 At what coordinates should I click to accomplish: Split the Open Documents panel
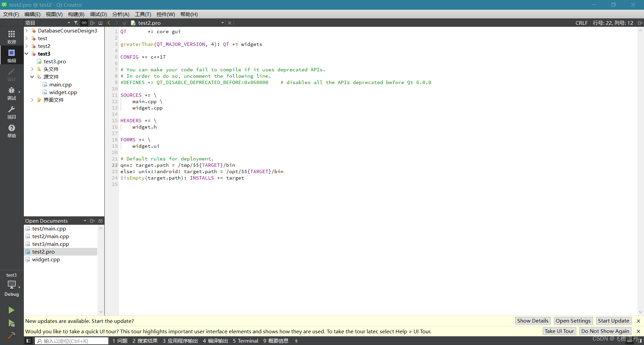point(93,221)
